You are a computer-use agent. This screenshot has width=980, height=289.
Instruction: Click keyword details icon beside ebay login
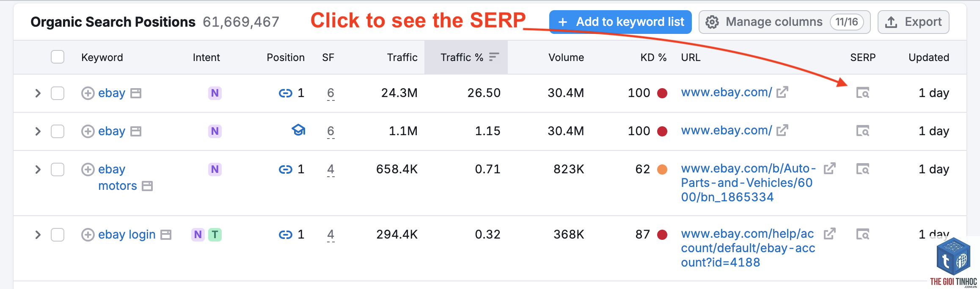pos(166,235)
